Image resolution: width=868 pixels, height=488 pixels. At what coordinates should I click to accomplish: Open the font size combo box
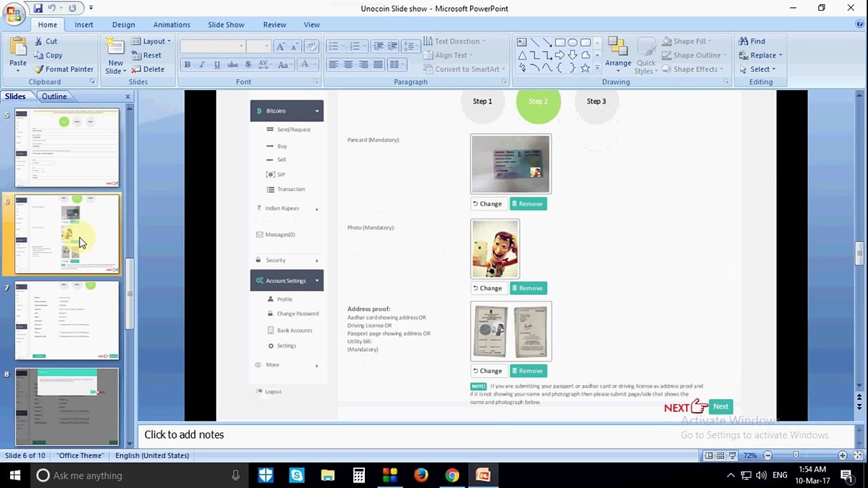(258, 46)
